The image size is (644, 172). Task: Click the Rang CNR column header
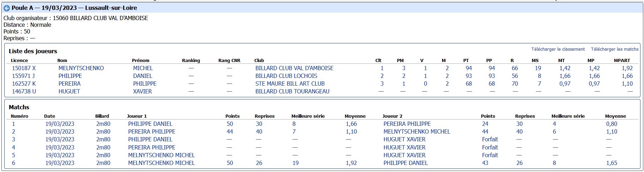pyautogui.click(x=229, y=61)
